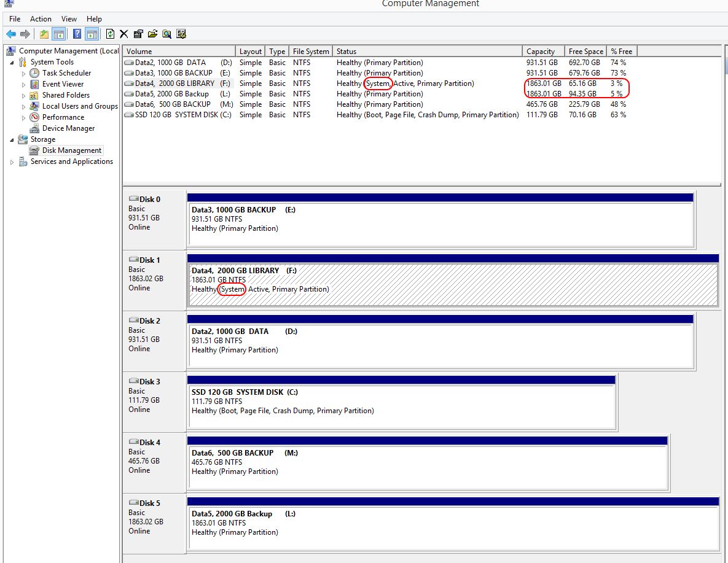Click the black X Delete icon
The width and height of the screenshot is (728, 563).
tap(123, 34)
